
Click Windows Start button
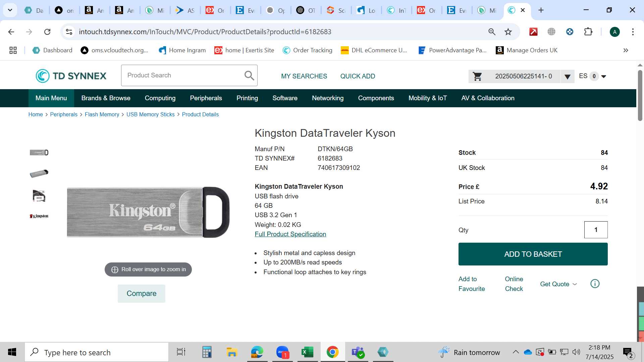tap(12, 352)
